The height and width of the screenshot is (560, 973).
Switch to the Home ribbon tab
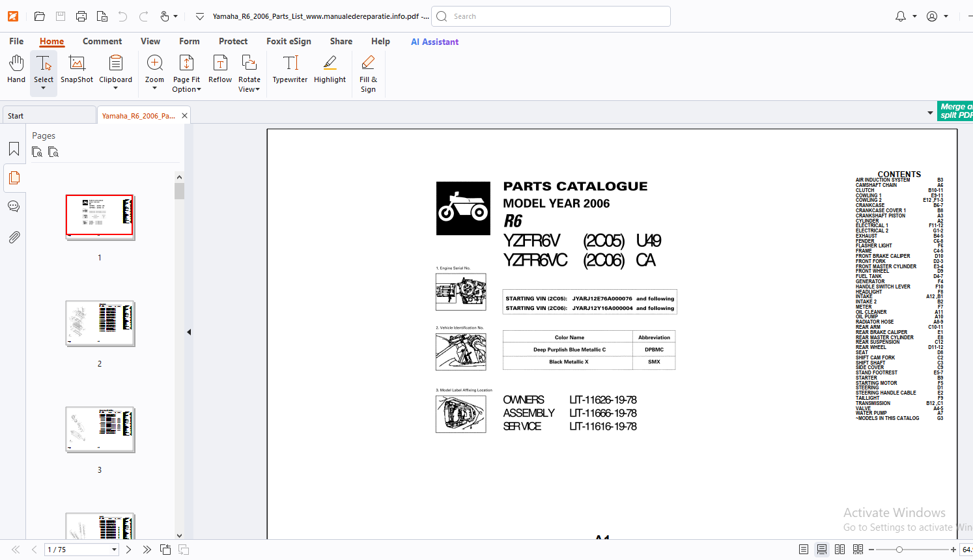pos(51,41)
